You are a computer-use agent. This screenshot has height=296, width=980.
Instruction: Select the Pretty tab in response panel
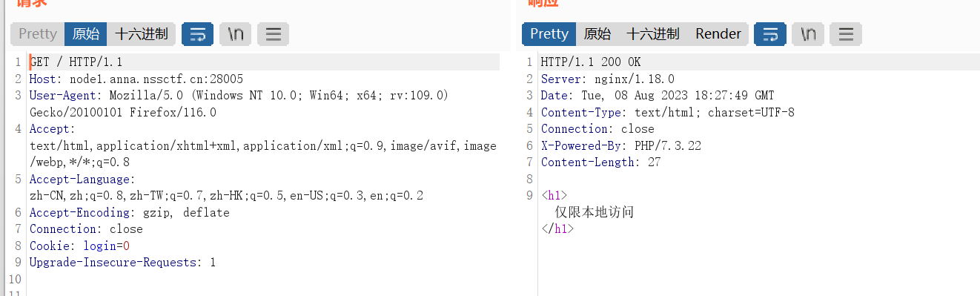click(x=549, y=33)
